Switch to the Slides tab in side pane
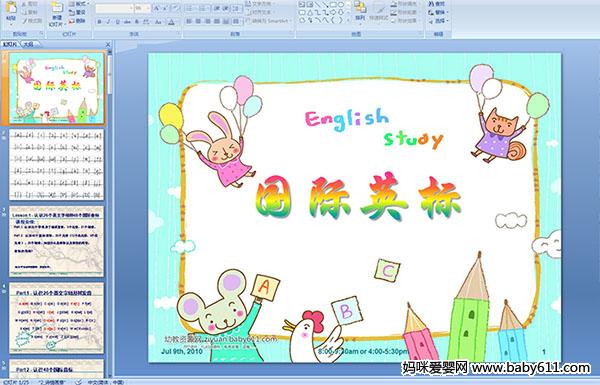 (x=10, y=44)
